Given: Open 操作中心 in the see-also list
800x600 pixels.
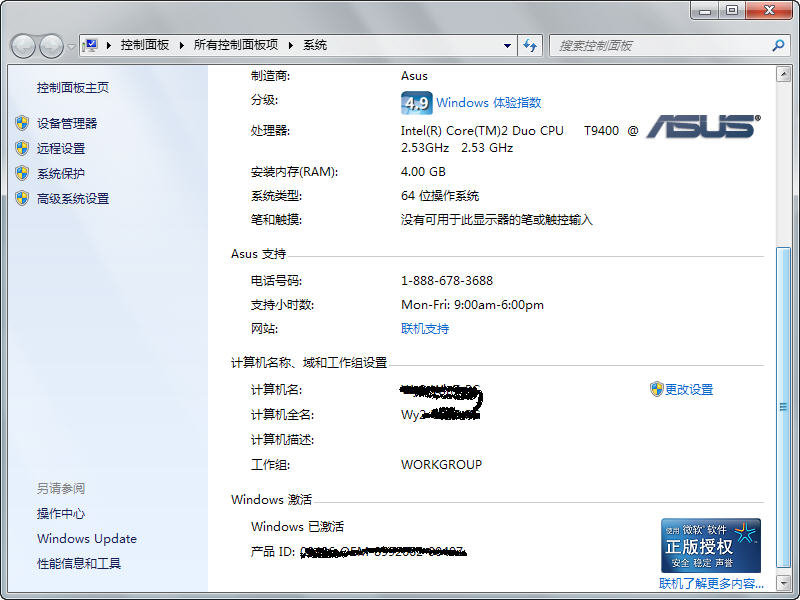Looking at the screenshot, I should pos(61,513).
